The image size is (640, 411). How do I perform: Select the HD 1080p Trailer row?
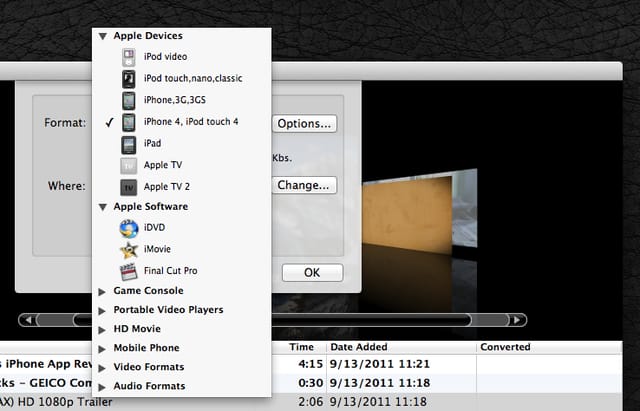click(311, 402)
